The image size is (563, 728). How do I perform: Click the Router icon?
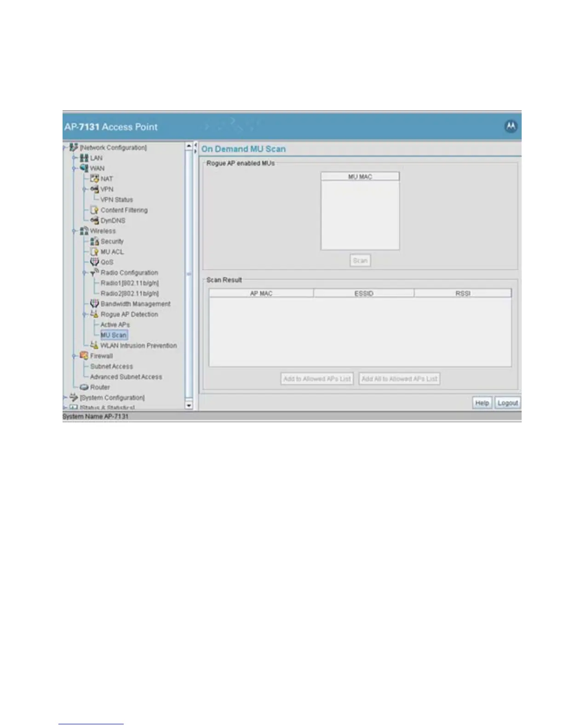pyautogui.click(x=84, y=387)
